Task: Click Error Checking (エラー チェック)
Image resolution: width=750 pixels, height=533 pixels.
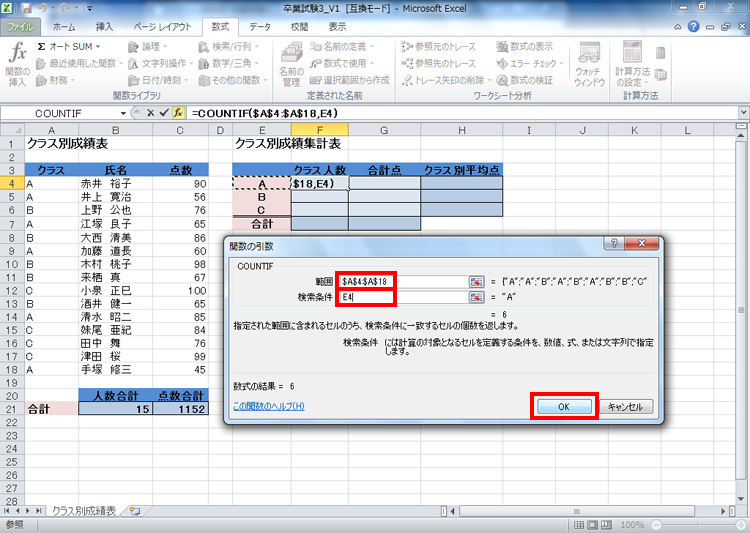Action: tap(530, 63)
